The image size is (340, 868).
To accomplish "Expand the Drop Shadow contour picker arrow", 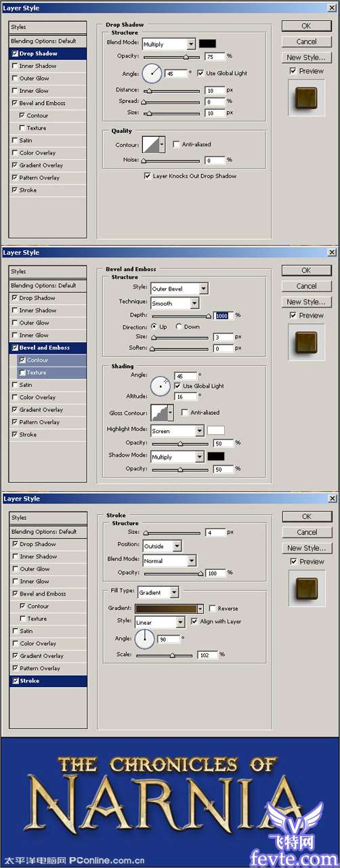I will [x=161, y=144].
